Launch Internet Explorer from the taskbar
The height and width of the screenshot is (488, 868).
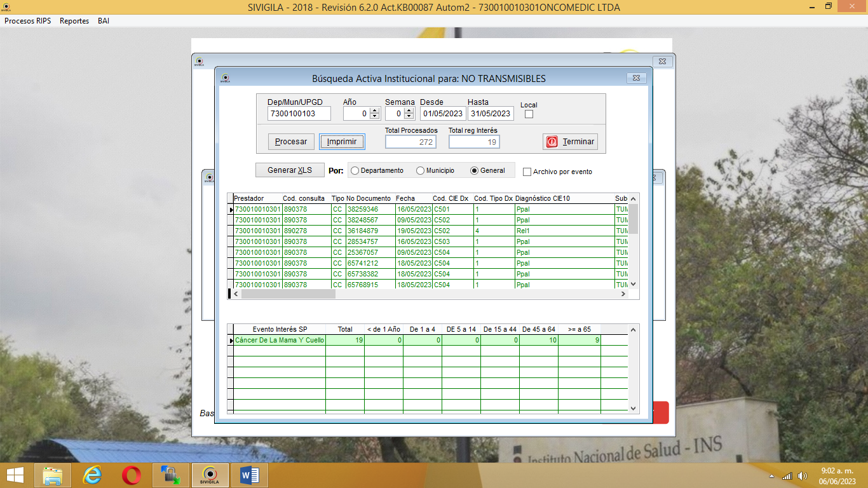click(92, 475)
